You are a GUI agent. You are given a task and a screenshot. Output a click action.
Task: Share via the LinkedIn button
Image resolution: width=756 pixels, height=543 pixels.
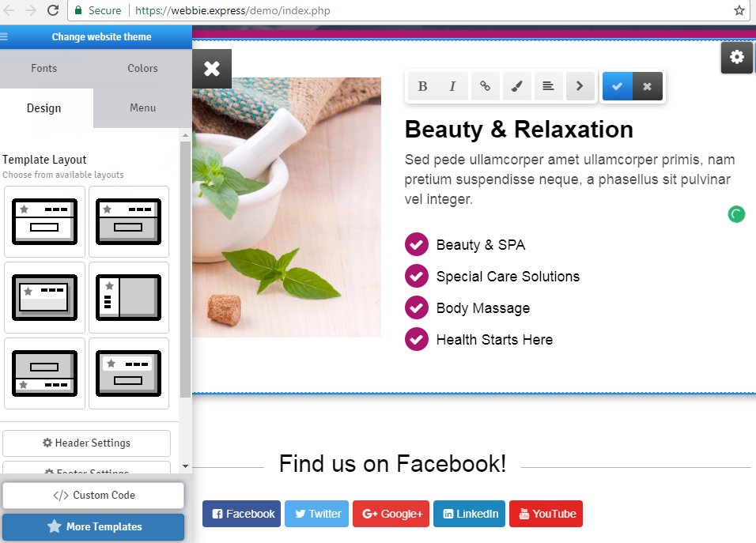[x=469, y=514]
